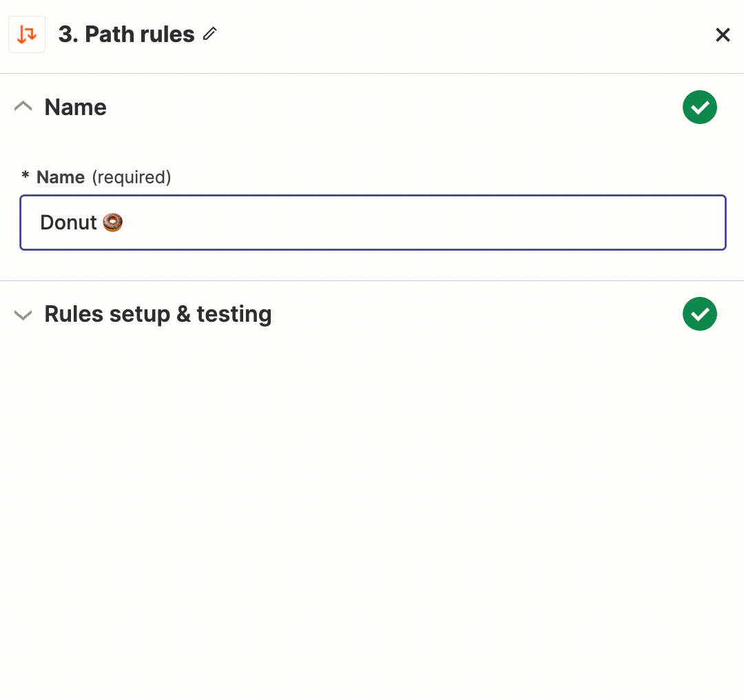
Task: Click the orange Paths app icon
Action: pos(27,34)
